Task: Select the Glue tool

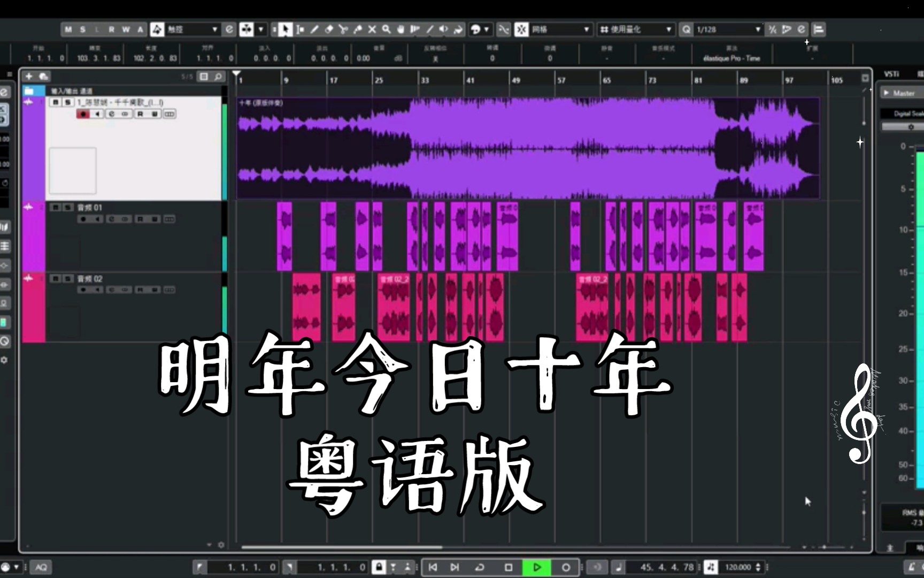Action: 358,29
